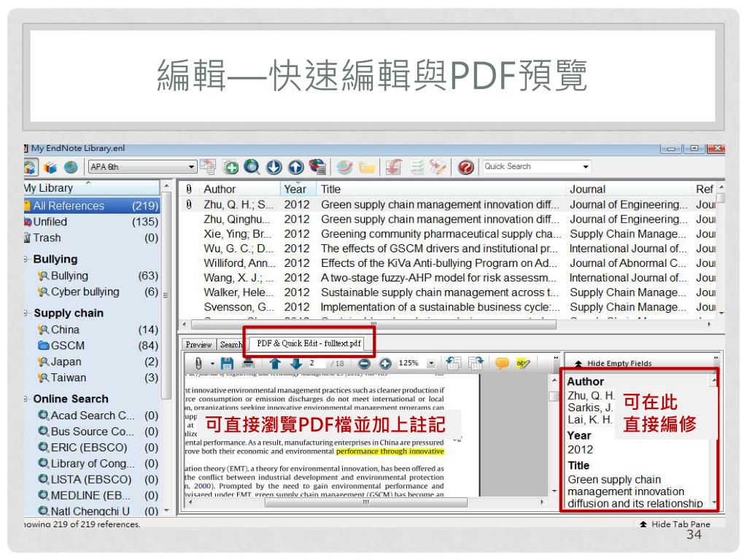Click the reference list horizontal scrollbar
Screen dimensions: 747x560
point(373,324)
